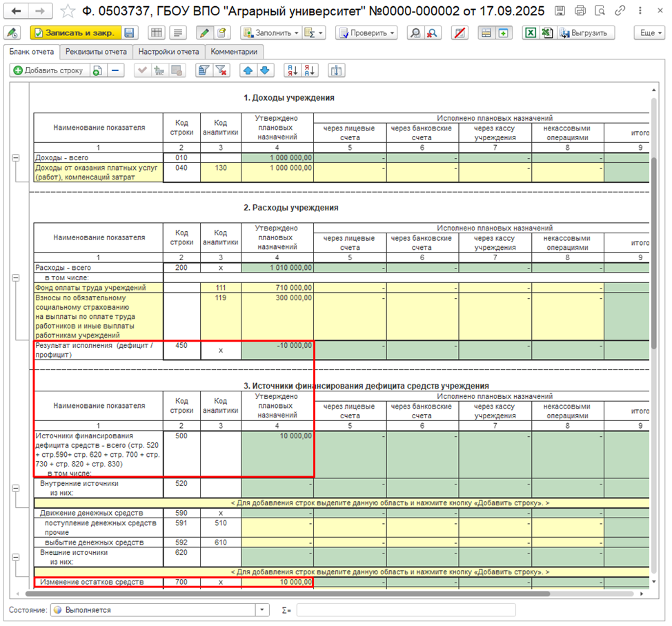Switch to Реквизиты отчета tab
Screen dimensions: 672x626
pyautogui.click(x=96, y=52)
